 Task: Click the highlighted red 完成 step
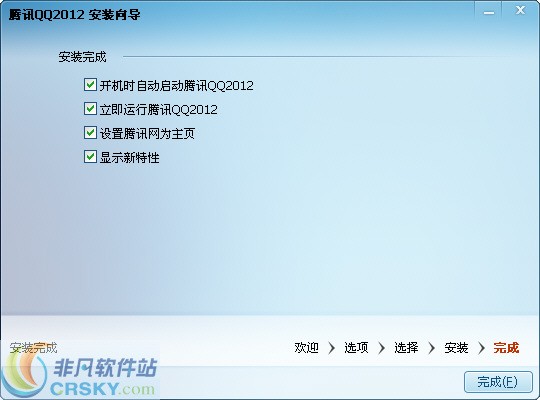[x=506, y=348]
